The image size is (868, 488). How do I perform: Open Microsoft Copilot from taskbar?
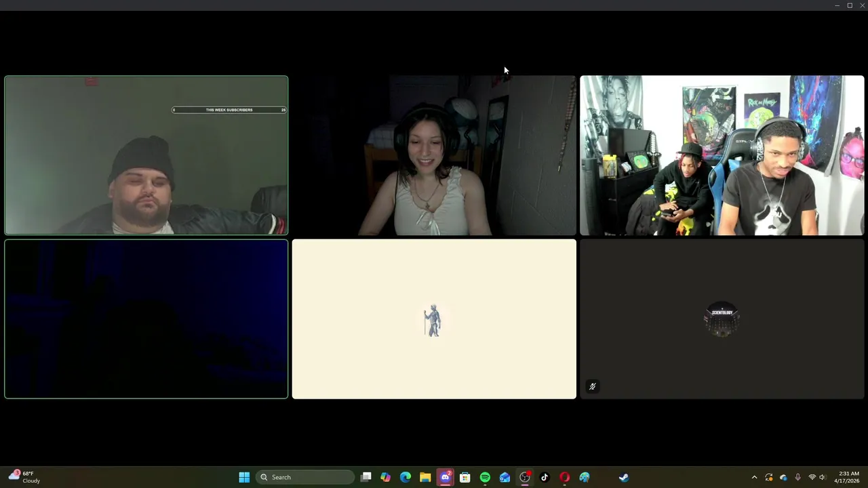(x=386, y=477)
